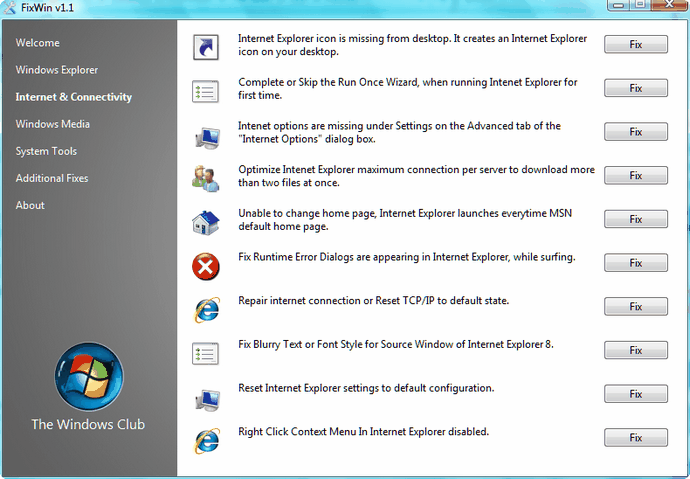Click the list icon beside Fix Blurry Text
690x479 pixels.
click(x=205, y=353)
